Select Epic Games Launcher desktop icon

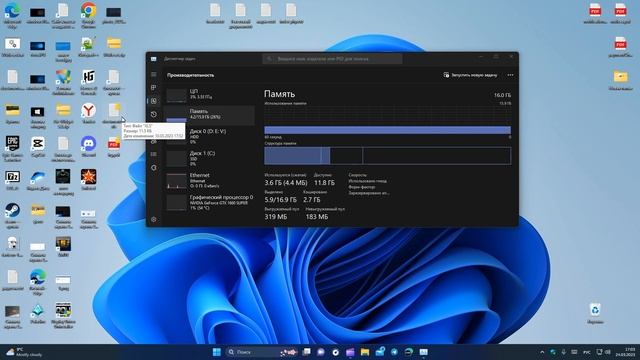click(x=12, y=149)
